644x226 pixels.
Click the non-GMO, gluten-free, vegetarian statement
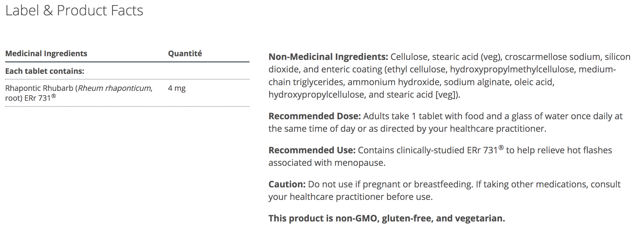coord(387,218)
